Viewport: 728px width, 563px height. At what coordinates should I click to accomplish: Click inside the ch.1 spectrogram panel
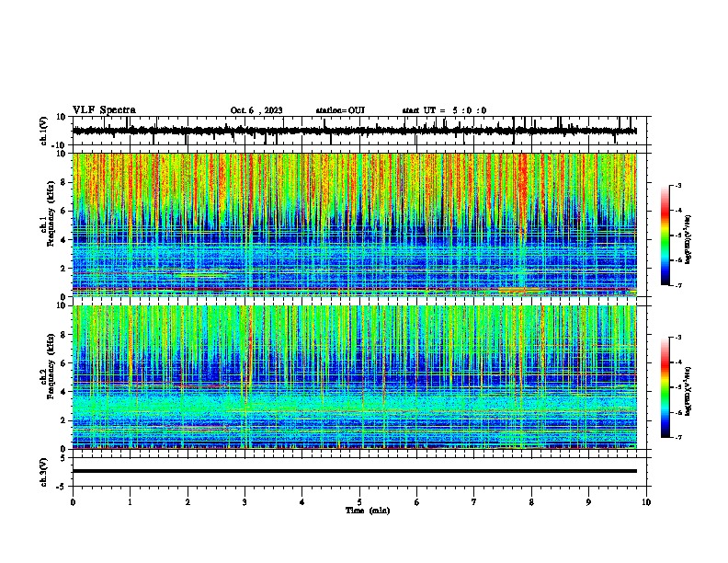coord(355,224)
